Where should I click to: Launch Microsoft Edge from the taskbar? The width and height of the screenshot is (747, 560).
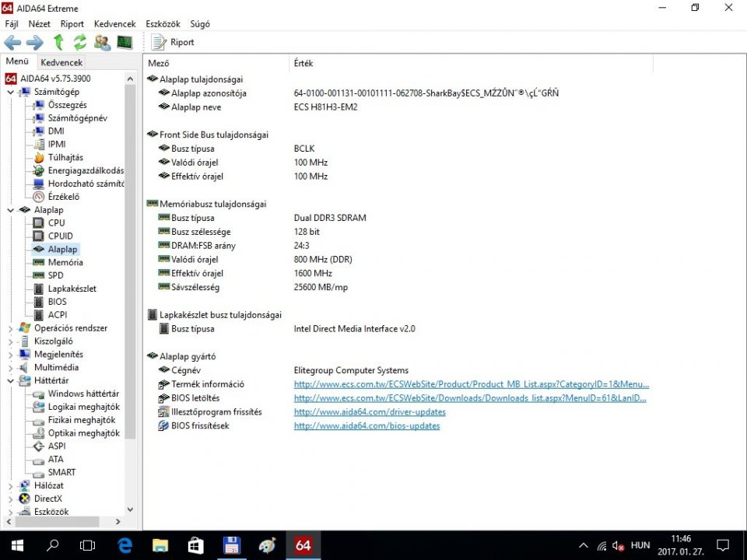(124, 546)
